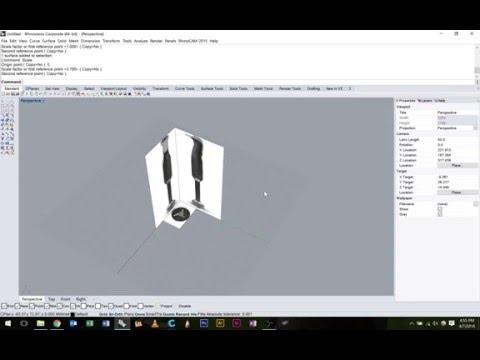Viewport: 480px width, 360px height.
Task: Toggle the Perp osnap checkbox
Action: tap(84, 306)
